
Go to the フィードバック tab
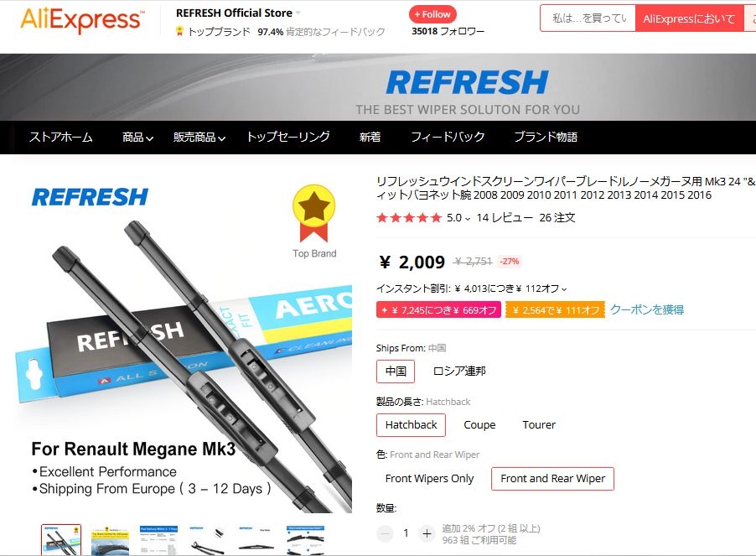coord(448,137)
